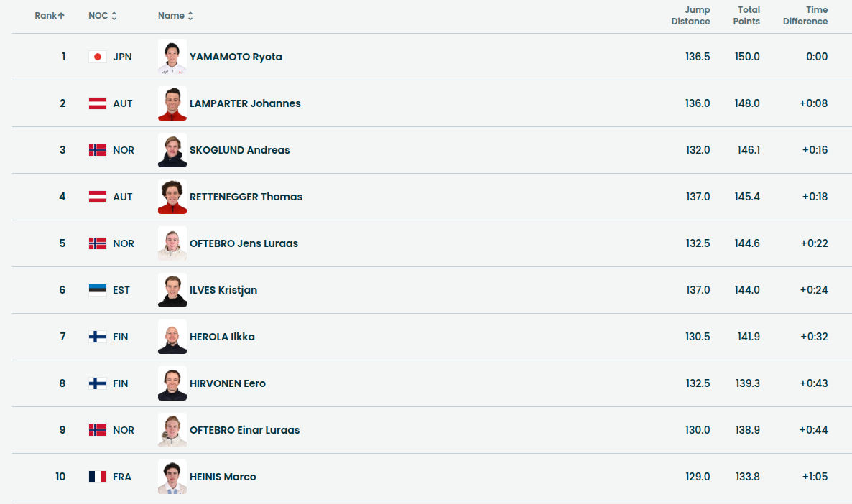Image resolution: width=852 pixels, height=504 pixels.
Task: Click Norway flag beside OFTEBRO Einar Luraas
Action: point(98,430)
